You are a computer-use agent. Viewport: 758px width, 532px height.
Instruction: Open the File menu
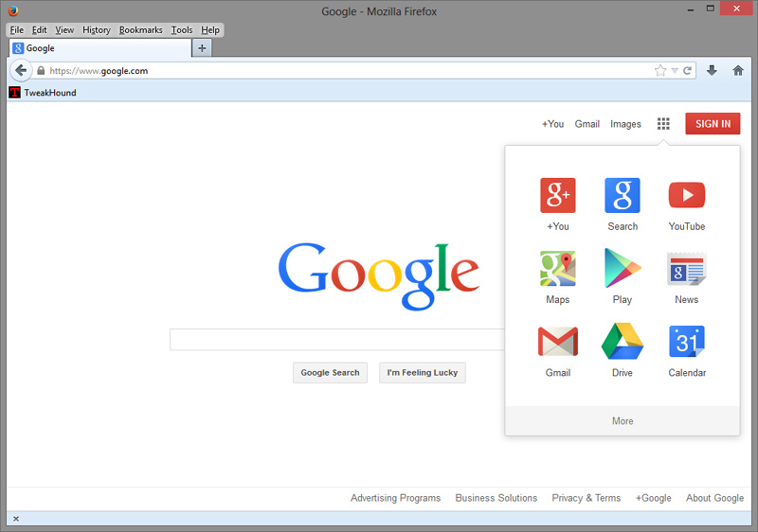(x=17, y=30)
